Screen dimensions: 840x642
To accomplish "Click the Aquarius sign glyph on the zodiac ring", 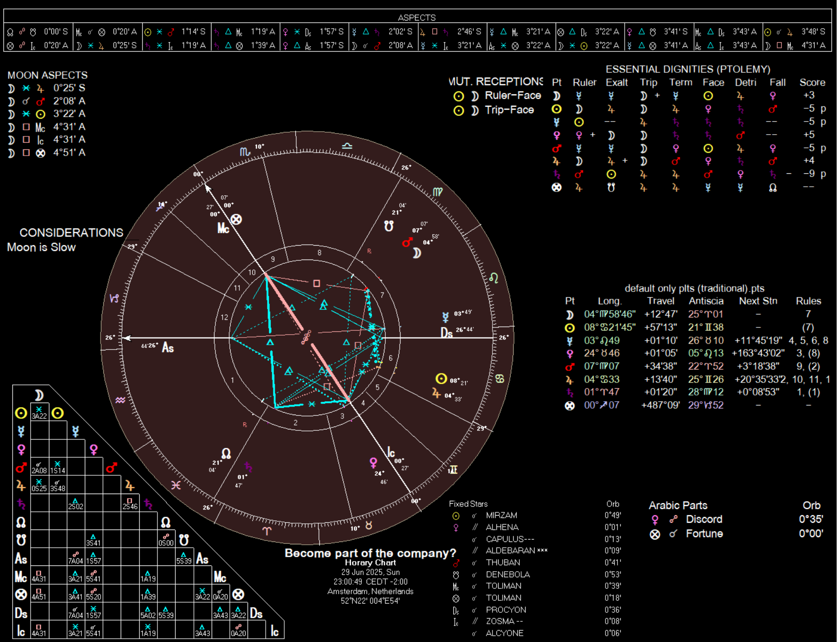I will click(120, 400).
